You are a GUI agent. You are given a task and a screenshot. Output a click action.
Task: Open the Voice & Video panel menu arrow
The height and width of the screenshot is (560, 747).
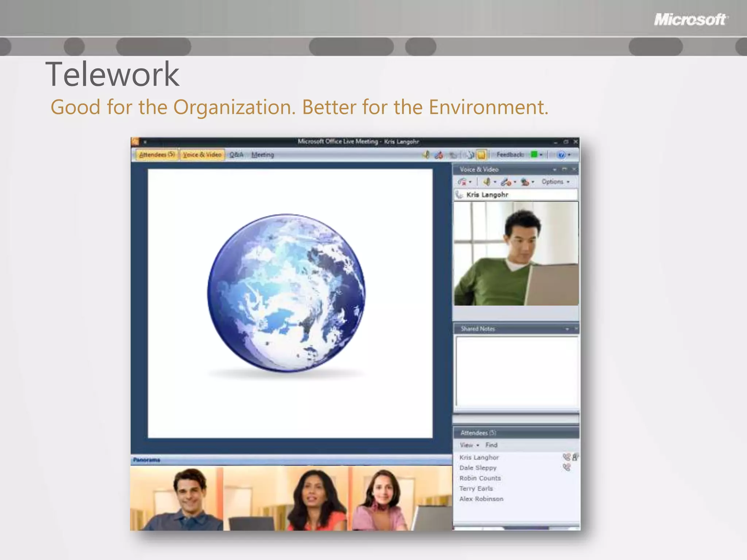tap(554, 170)
